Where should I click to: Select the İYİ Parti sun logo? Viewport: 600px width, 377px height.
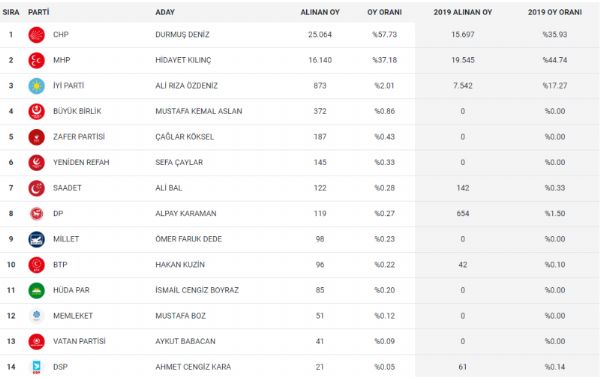coord(36,86)
